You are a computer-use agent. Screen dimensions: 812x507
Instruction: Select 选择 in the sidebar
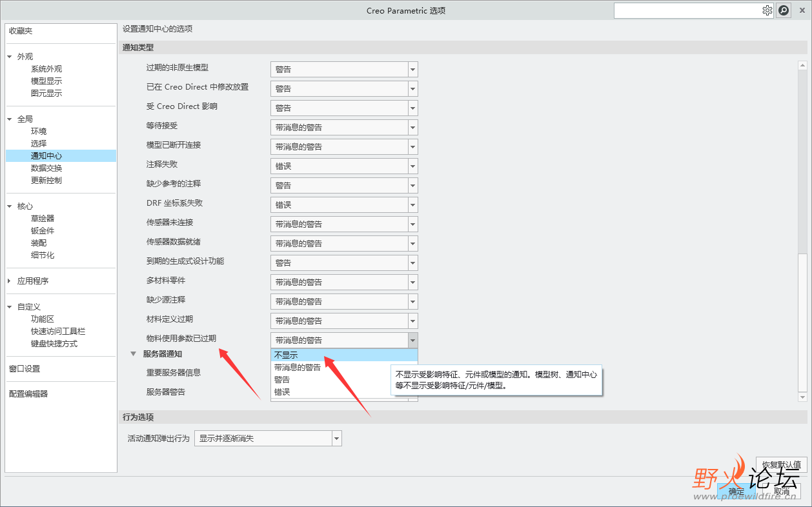pyautogui.click(x=39, y=144)
